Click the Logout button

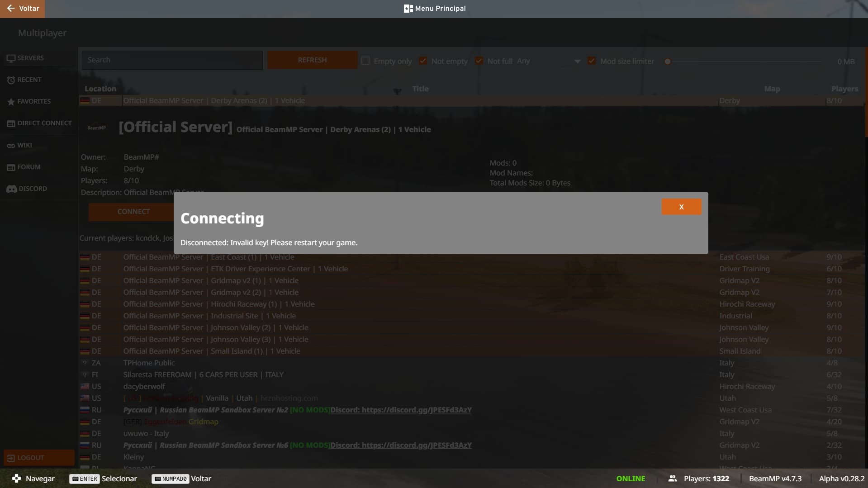(x=39, y=458)
